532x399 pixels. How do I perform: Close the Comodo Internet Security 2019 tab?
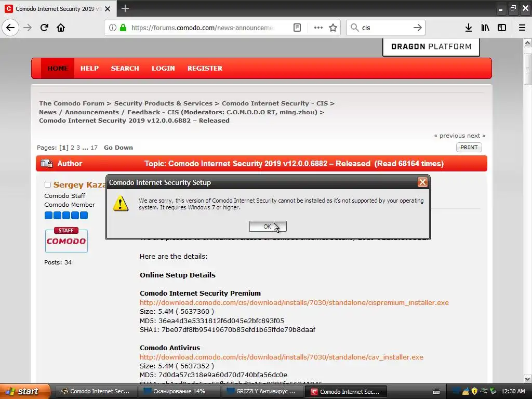pyautogui.click(x=108, y=9)
